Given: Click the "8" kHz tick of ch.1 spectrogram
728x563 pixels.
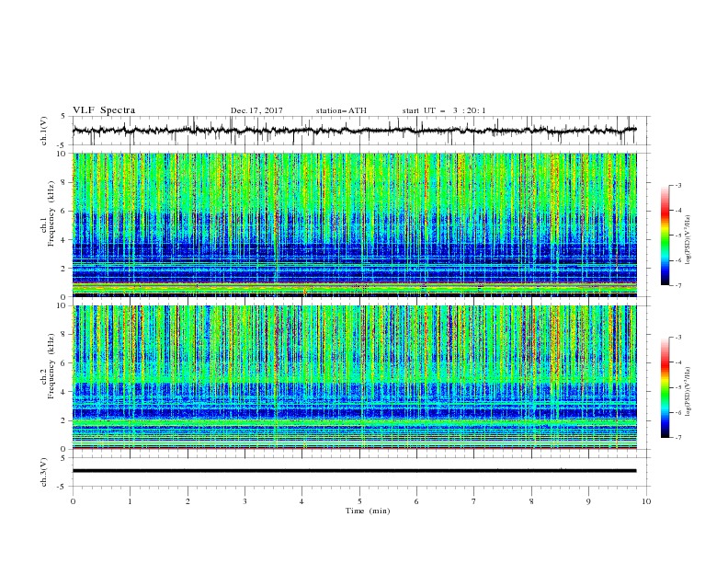Looking at the screenshot, I should tap(64, 182).
